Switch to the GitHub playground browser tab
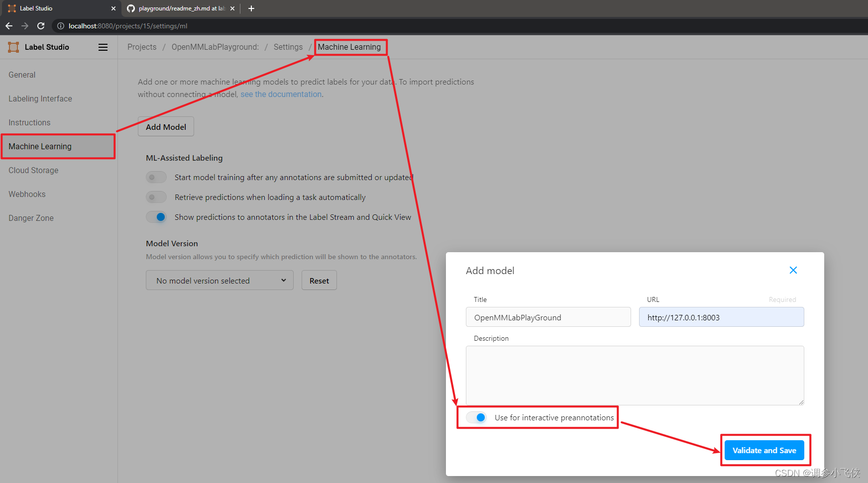The image size is (868, 483). pos(179,8)
